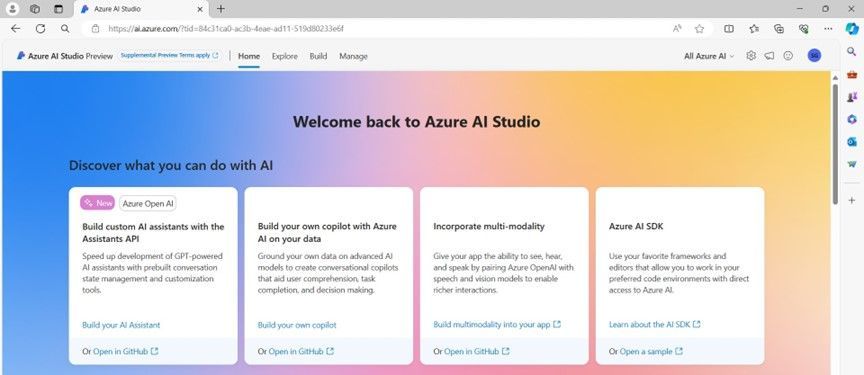Open the Copilot sidebar icon
The height and width of the screenshot is (375, 864).
click(852, 29)
